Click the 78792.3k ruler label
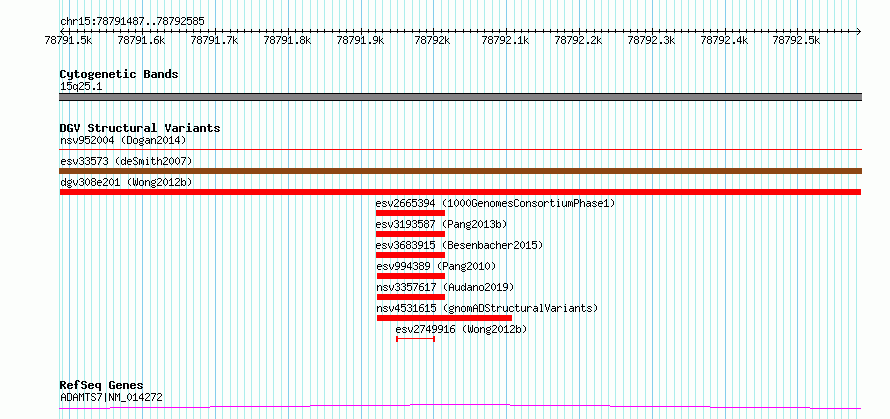This screenshot has height=419, width=890. (x=651, y=40)
